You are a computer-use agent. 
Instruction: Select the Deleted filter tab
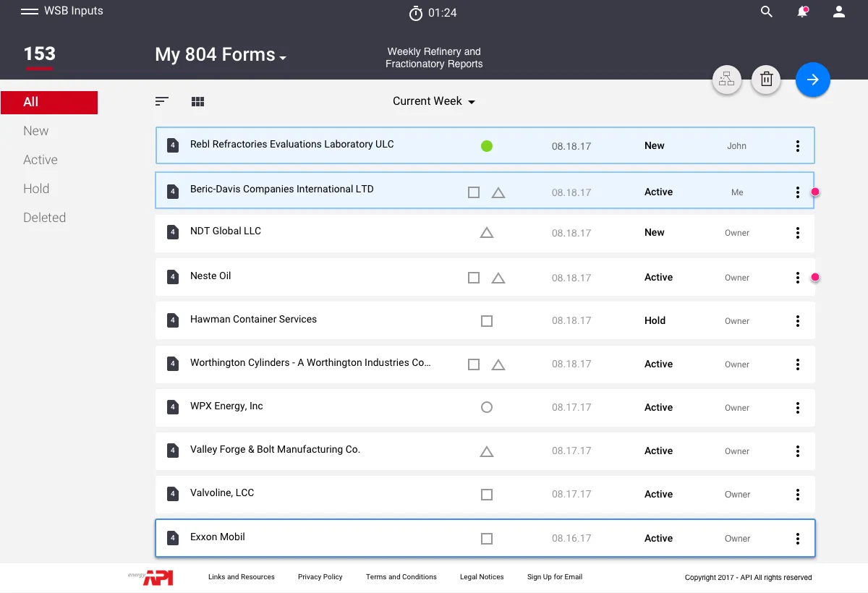[44, 218]
